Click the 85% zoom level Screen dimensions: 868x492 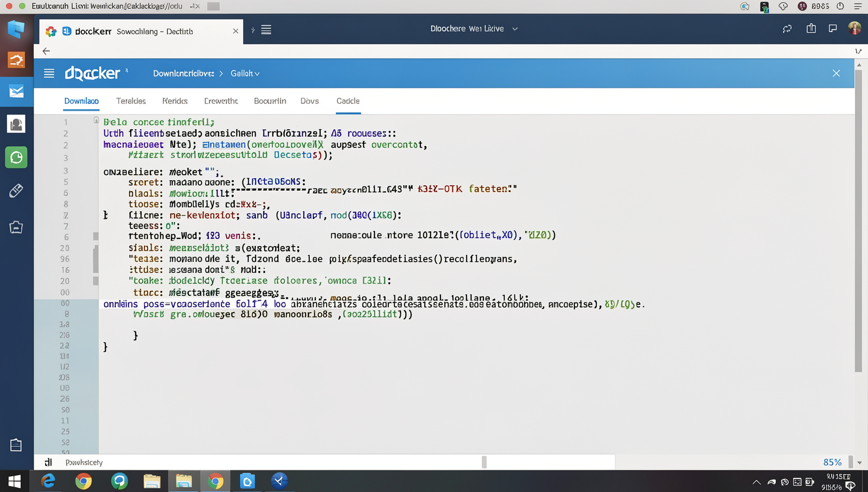[832, 462]
